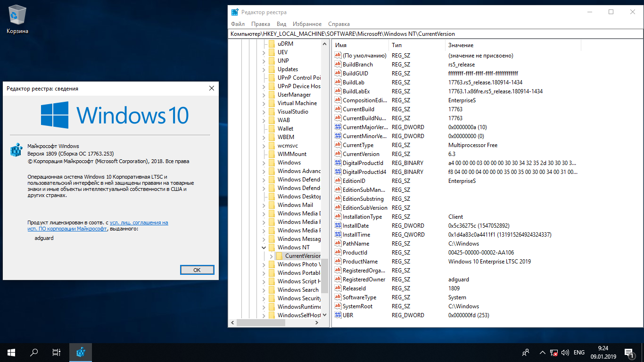644x362 pixels.
Task: Click the ReleaseId string icon
Action: [338, 288]
